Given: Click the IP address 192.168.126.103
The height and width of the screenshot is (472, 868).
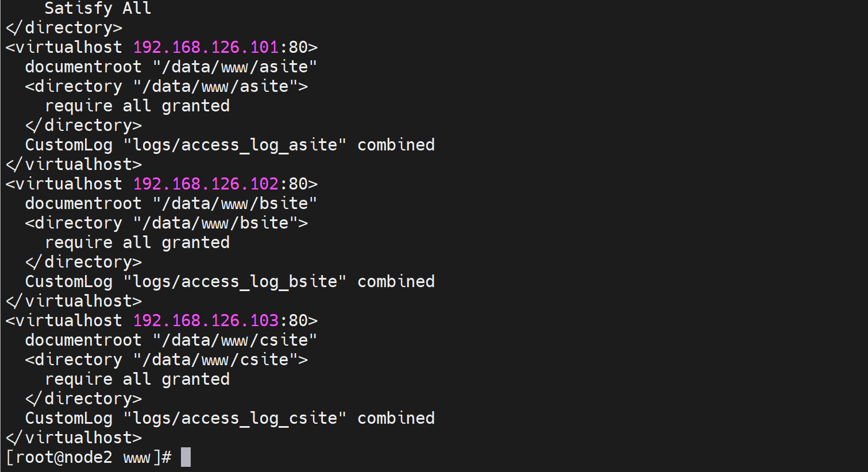Looking at the screenshot, I should [x=206, y=320].
